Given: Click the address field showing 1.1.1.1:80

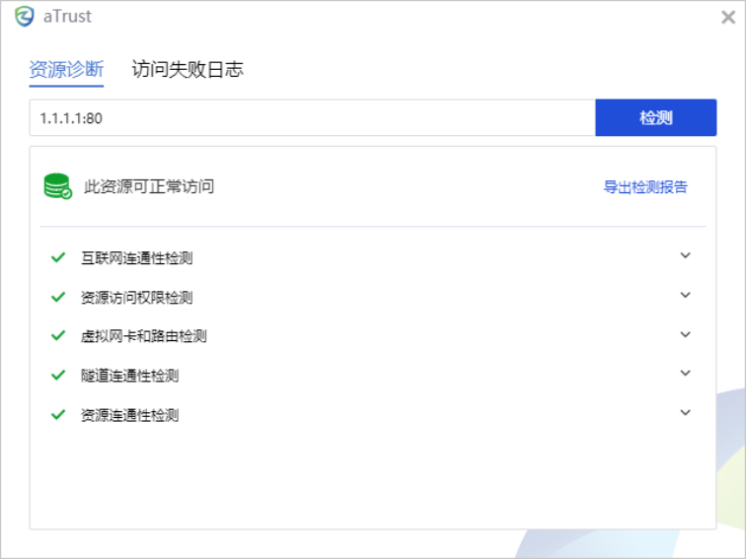Looking at the screenshot, I should (312, 118).
